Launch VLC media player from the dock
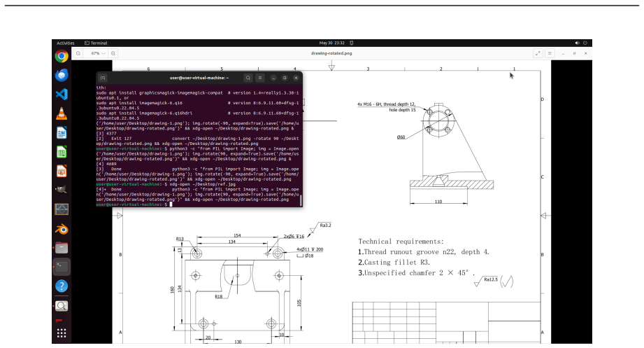This screenshot has width=644, height=348. coord(62,113)
